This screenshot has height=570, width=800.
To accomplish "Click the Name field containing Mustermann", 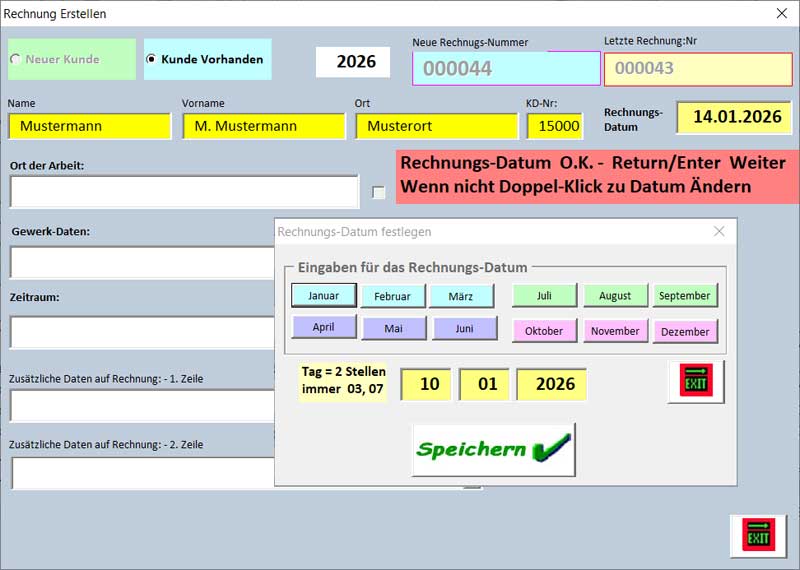I will (89, 126).
